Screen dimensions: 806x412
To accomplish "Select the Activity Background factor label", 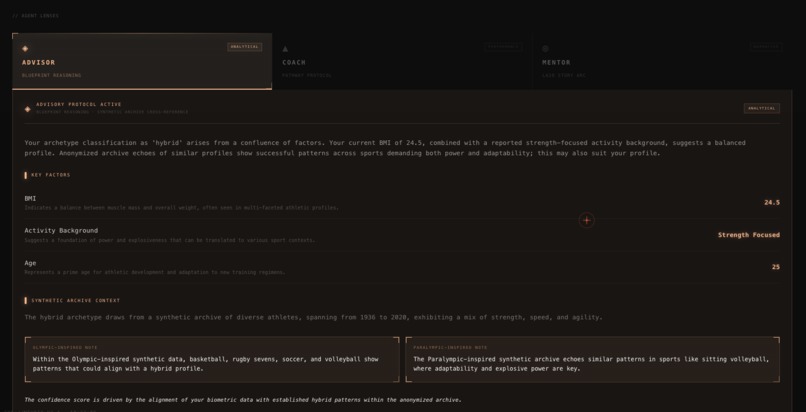I will point(61,231).
